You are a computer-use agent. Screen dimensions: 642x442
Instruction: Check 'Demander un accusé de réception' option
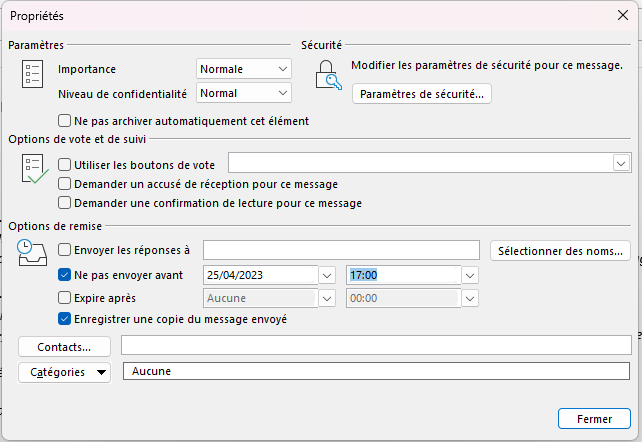65,184
